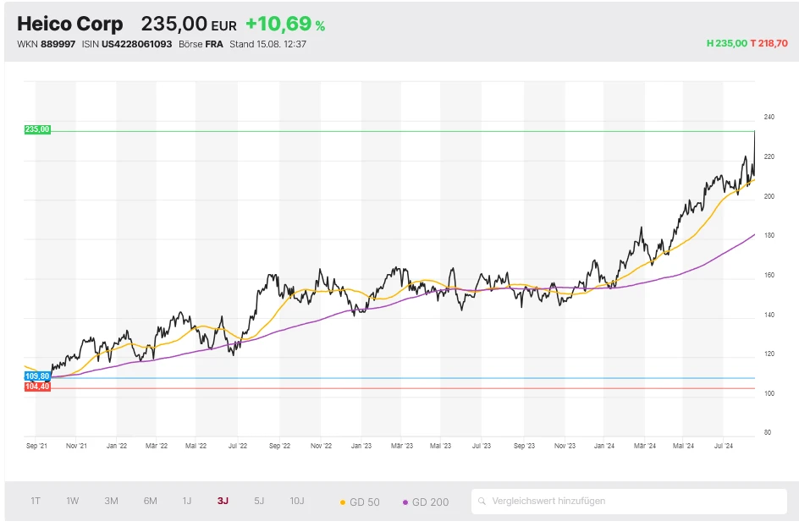
Task: Click the Heico Corp title
Action: 69,25
